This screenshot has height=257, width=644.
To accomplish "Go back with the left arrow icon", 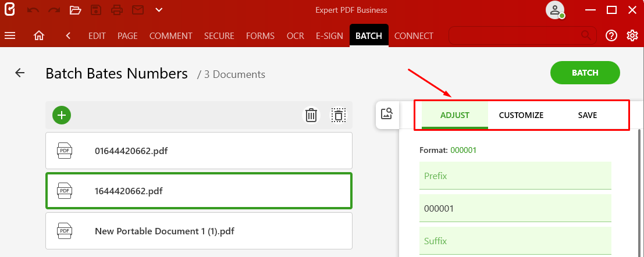I will (x=20, y=73).
